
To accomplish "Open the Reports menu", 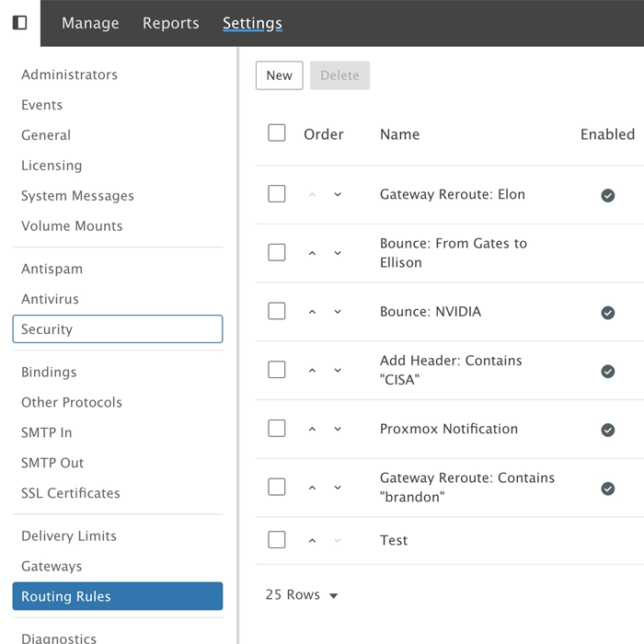I will (171, 23).
